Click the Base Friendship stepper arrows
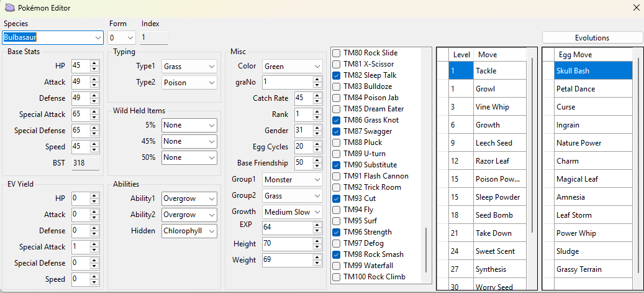644x293 pixels. pyautogui.click(x=317, y=162)
